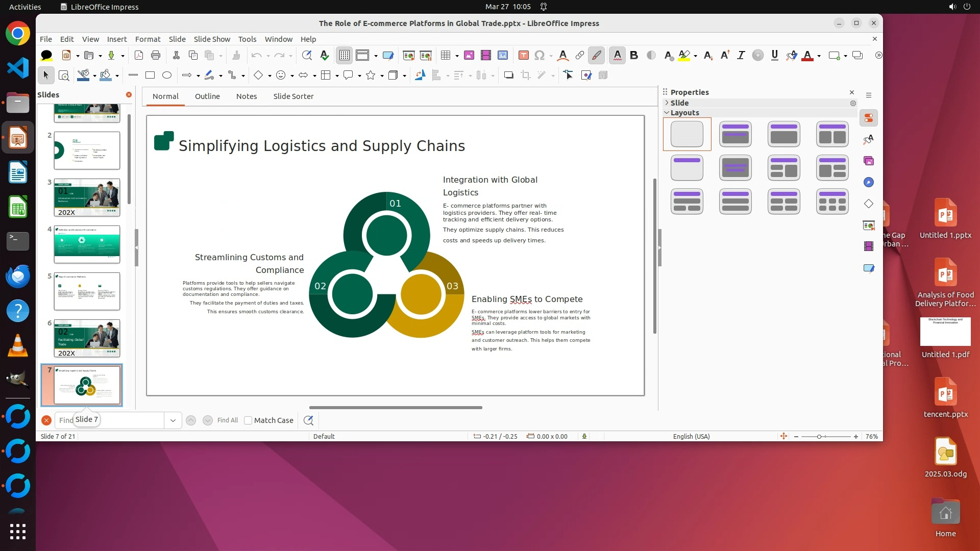Toggle the Display Grid icon
This screenshot has height=551, width=980.
(345, 55)
